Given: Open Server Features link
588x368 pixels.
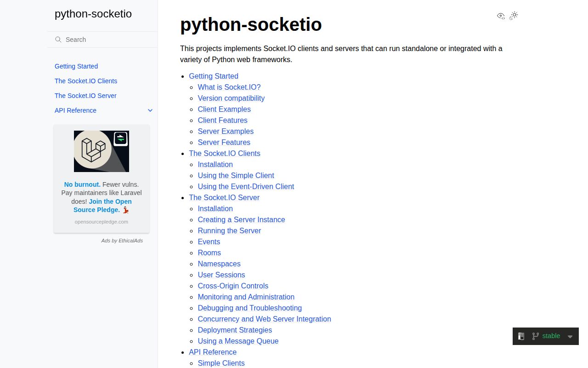Looking at the screenshot, I should coord(224,143).
